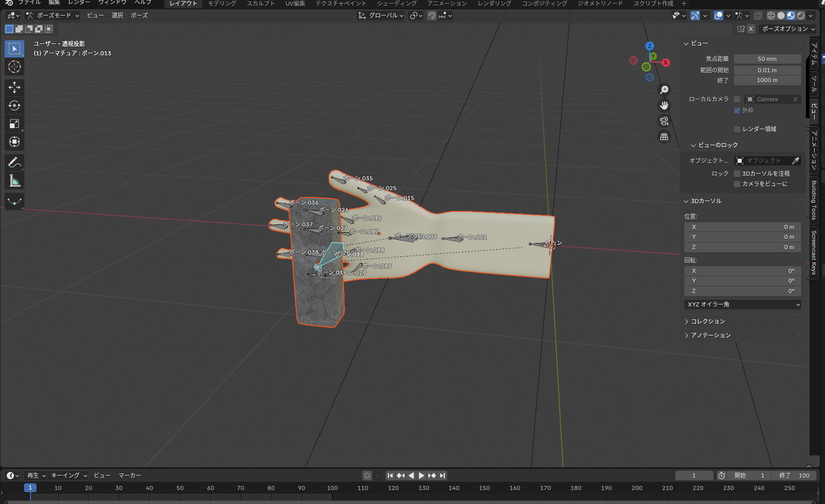This screenshot has width=825, height=504.
Task: Pick the Rotate tool
Action: click(x=14, y=105)
